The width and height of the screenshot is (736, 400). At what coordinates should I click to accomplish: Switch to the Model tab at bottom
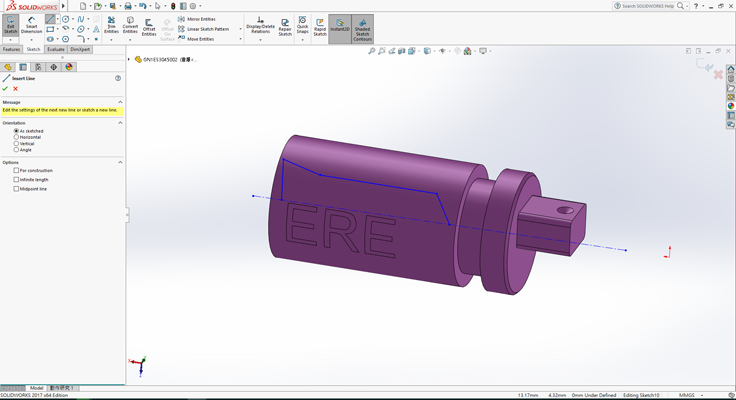(x=37, y=388)
